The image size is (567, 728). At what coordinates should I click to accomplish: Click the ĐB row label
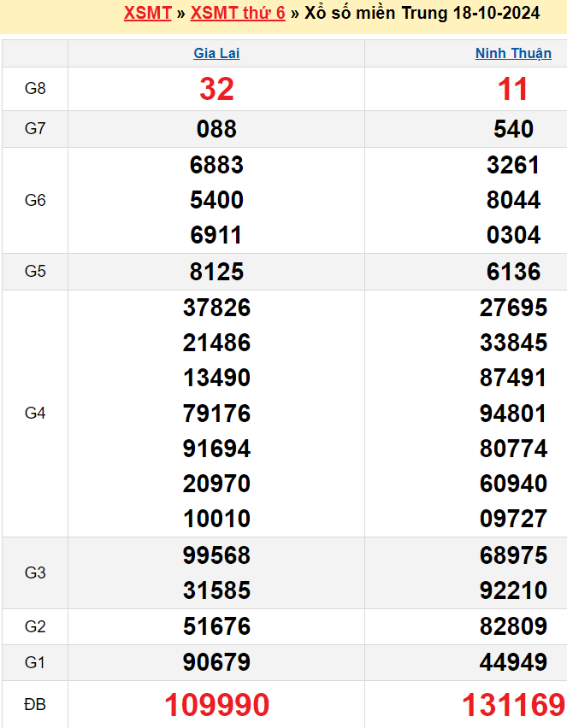tap(35, 705)
